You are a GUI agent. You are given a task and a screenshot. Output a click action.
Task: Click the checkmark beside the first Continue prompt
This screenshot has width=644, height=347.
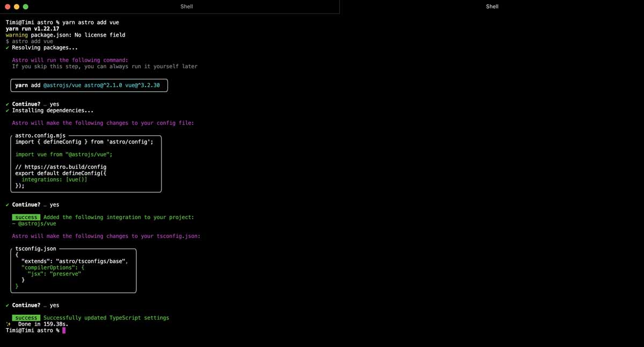(6, 104)
